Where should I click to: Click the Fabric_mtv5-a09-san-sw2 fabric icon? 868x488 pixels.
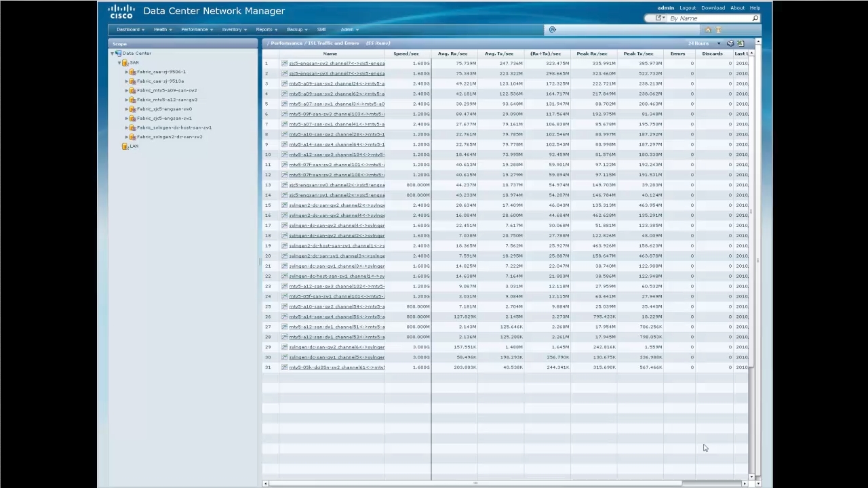tap(133, 90)
